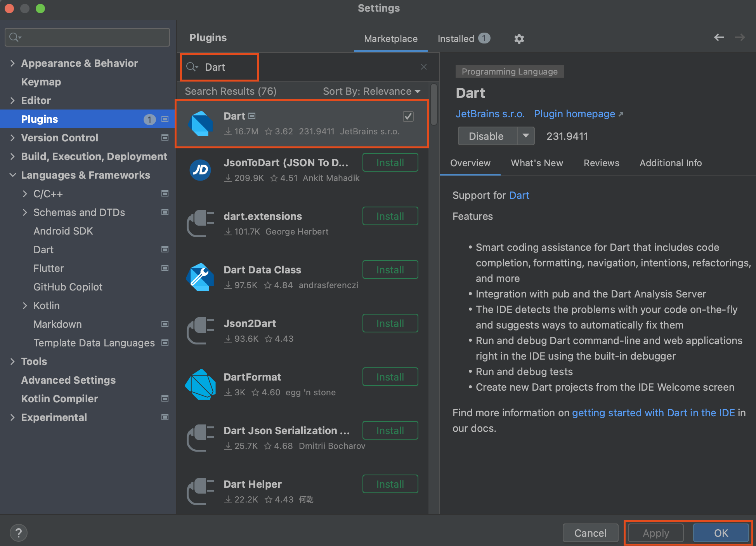Screen dimensions: 756x546
Task: Open the Additional Info tab
Action: coord(671,163)
